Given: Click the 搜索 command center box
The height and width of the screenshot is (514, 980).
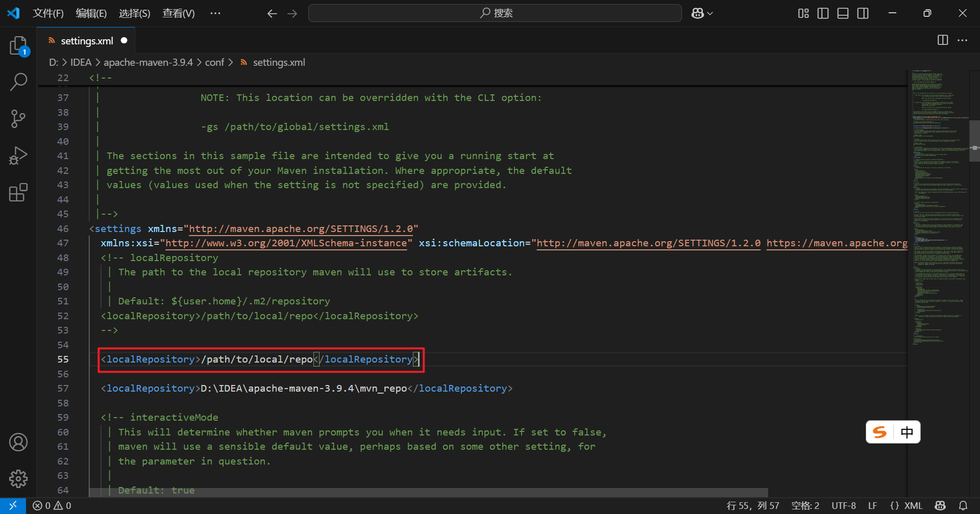Looking at the screenshot, I should (495, 13).
